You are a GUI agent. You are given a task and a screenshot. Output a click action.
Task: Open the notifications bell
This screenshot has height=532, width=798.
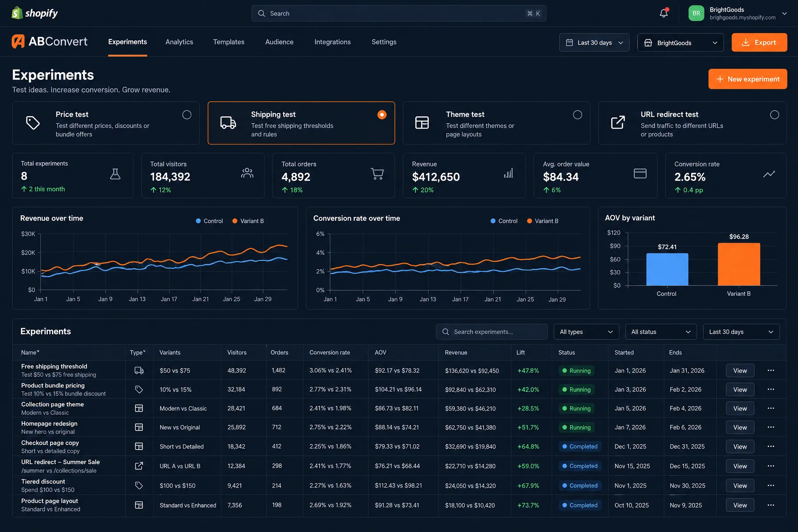[664, 13]
